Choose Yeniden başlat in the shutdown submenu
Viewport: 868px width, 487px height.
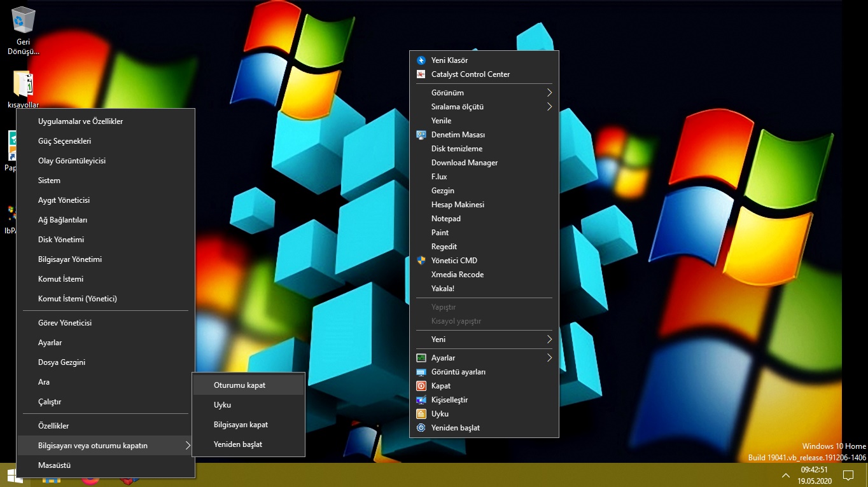[249, 444]
